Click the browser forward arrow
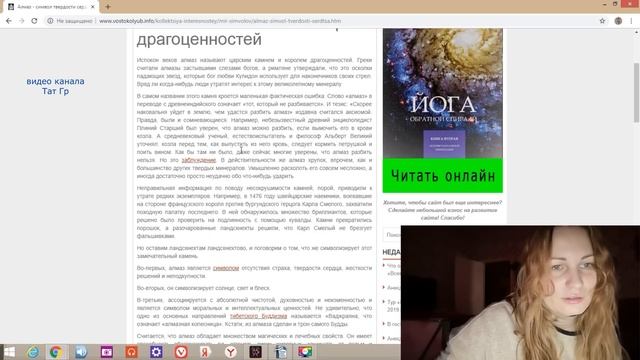Screen dimensions: 640x360 tap(22, 21)
